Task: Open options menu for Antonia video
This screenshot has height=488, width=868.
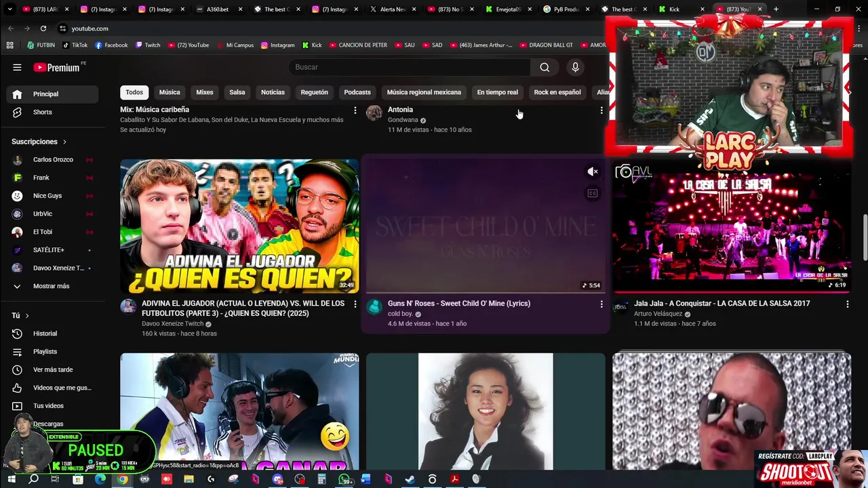Action: 601,110
